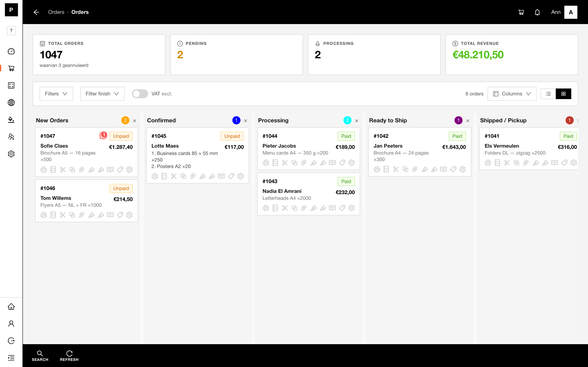Open the Columns dropdown
Image resolution: width=588 pixels, height=367 pixels.
(x=512, y=94)
